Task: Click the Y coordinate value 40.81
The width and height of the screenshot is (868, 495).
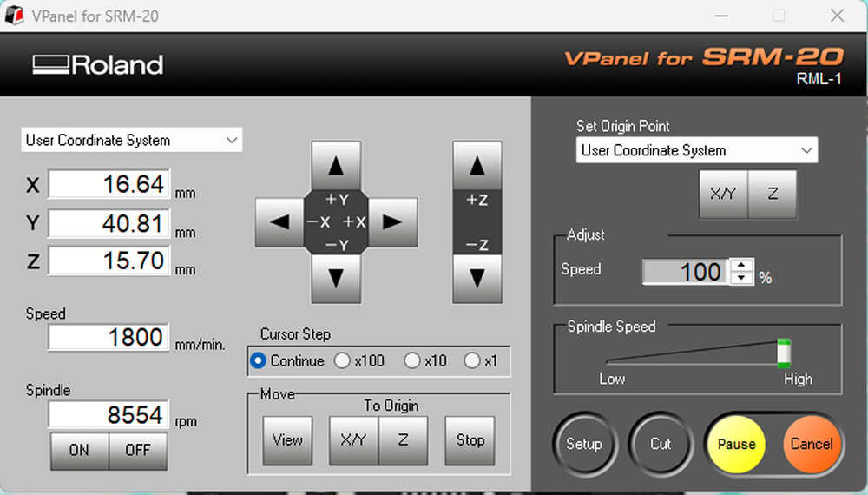Action: [x=109, y=223]
